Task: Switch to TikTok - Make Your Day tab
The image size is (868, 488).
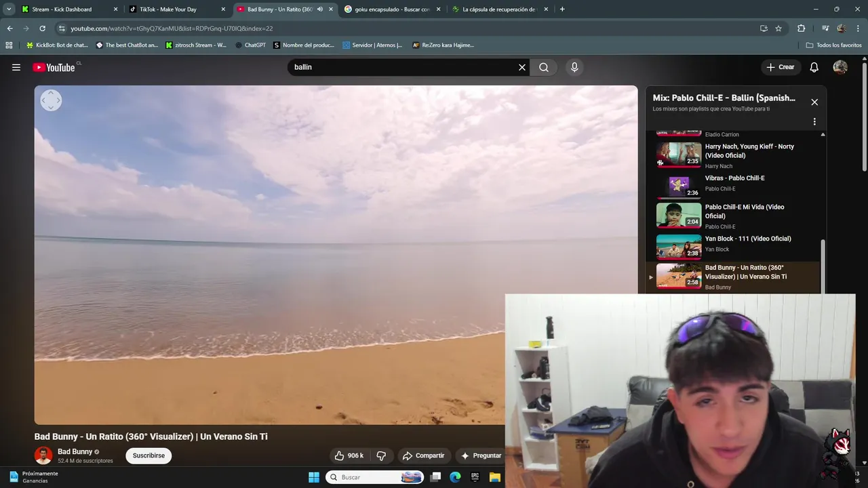Action: coord(176,9)
